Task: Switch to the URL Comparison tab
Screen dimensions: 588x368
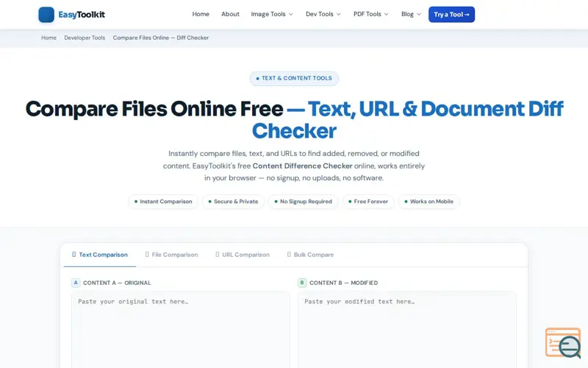Action: (243, 255)
